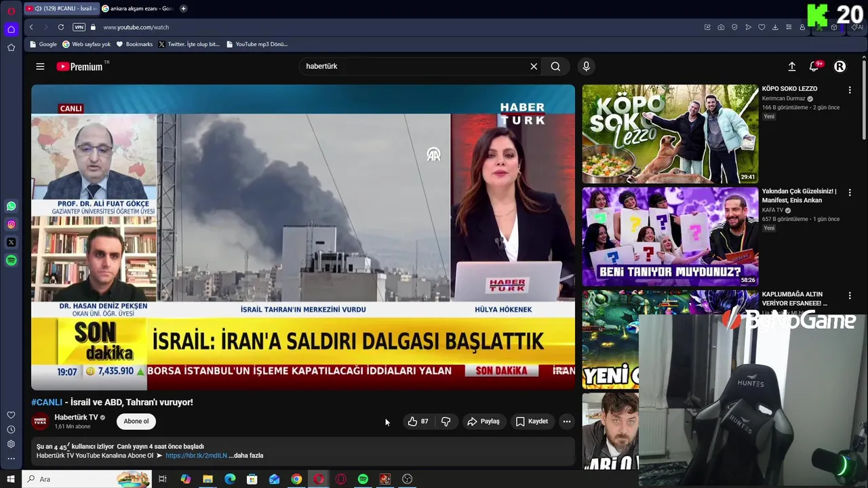868x488 pixels.
Task: Open Instagram in Opera sidebar
Action: (x=11, y=224)
